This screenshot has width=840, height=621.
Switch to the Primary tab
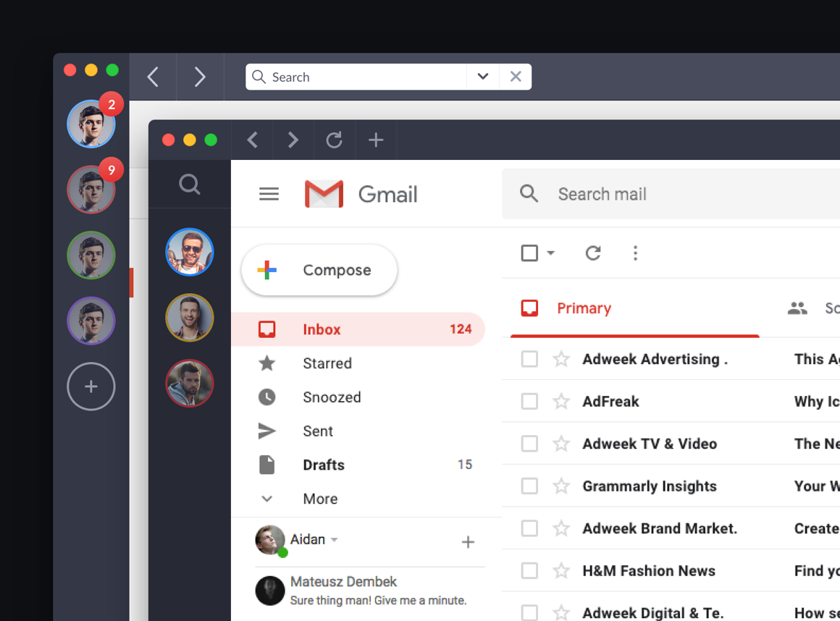pyautogui.click(x=635, y=308)
